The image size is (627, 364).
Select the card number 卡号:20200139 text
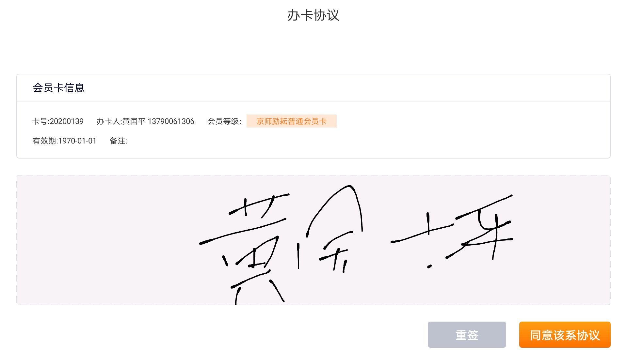click(x=58, y=121)
